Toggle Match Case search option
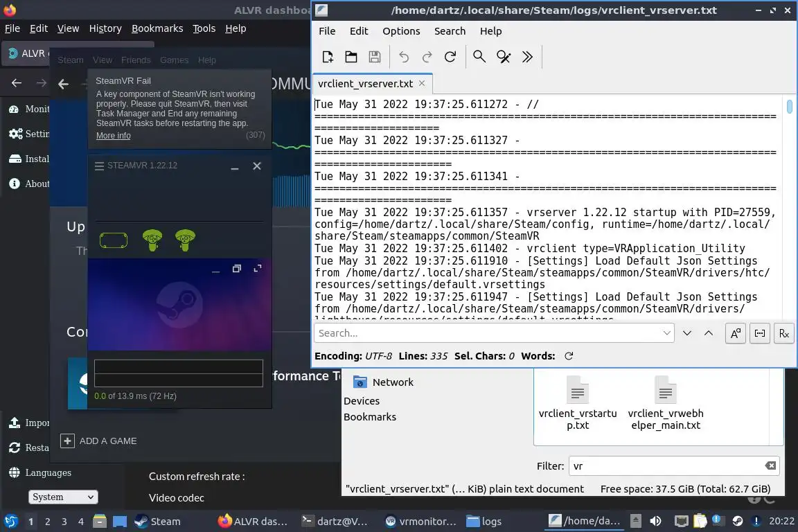 point(736,333)
